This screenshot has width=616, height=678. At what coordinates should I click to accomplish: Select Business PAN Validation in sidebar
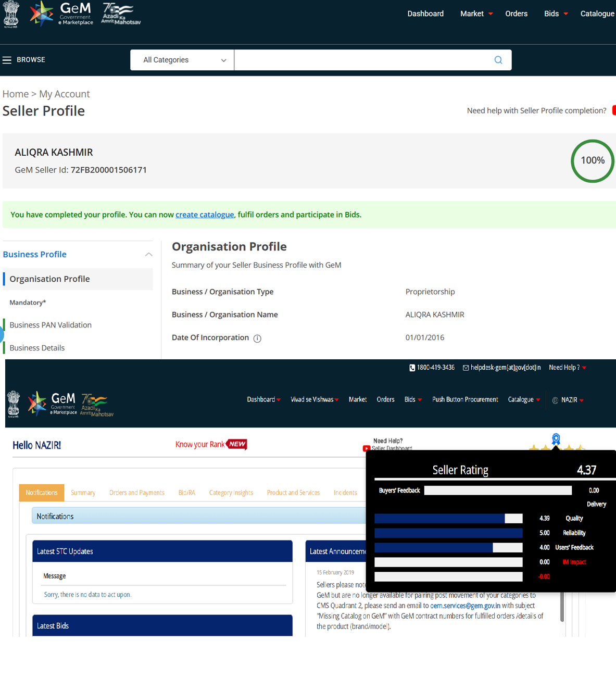(51, 325)
